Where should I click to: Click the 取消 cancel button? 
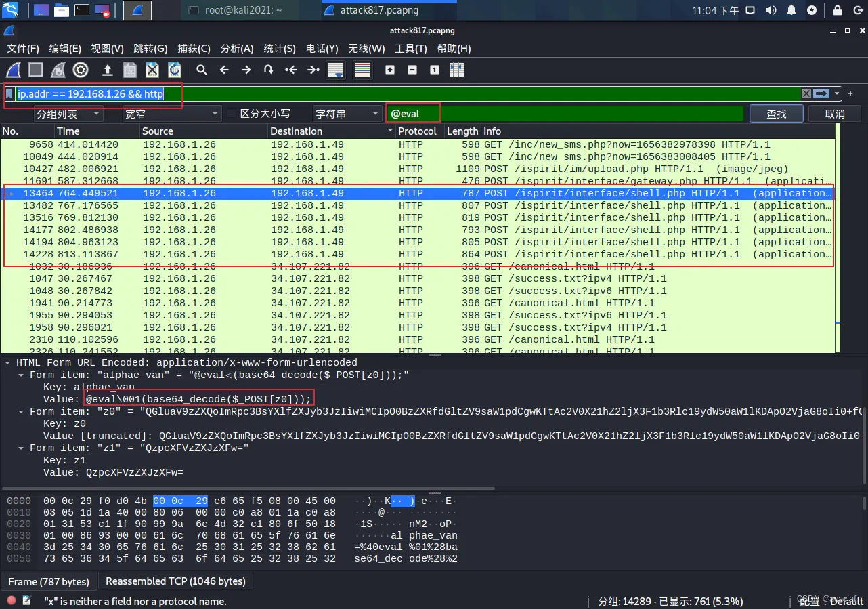[x=835, y=114]
